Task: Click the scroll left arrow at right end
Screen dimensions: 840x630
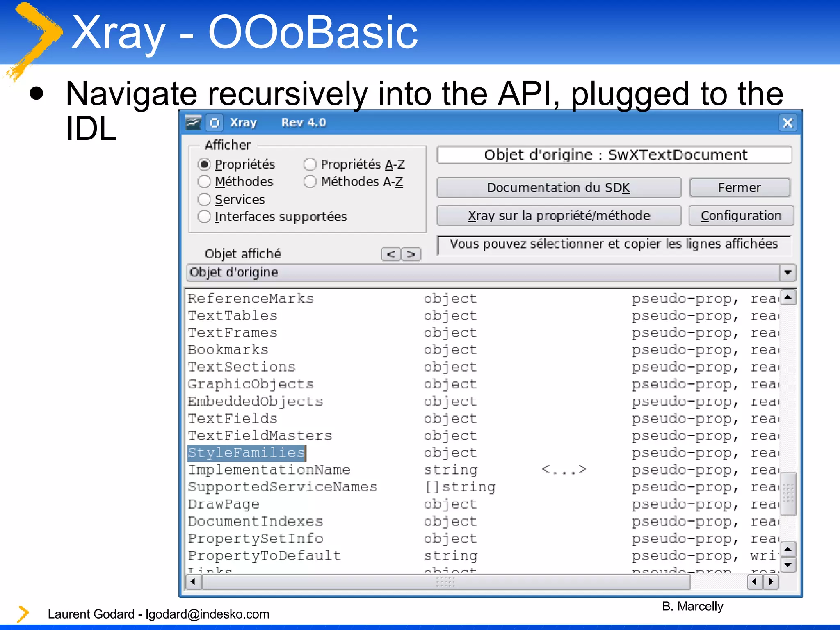Action: [755, 582]
